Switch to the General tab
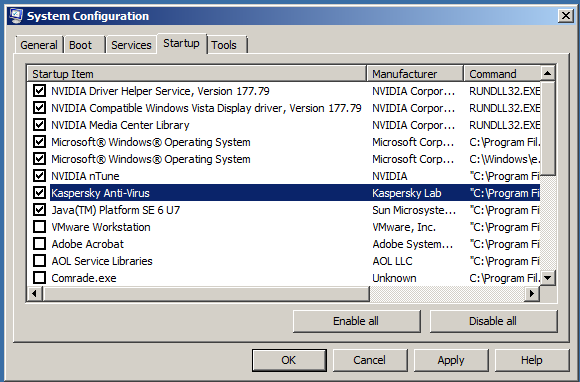Screen dimensions: 580x382 (x=39, y=45)
